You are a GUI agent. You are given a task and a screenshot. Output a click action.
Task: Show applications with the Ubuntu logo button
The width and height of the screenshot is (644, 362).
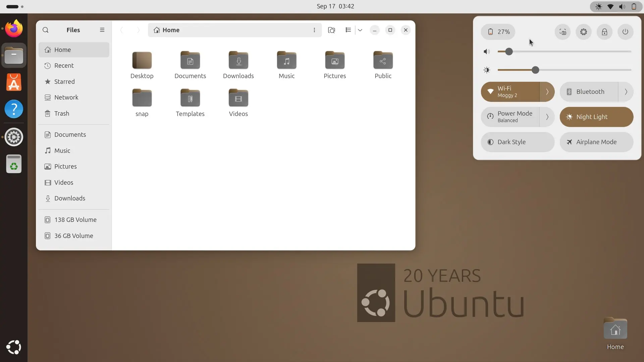[x=14, y=347]
